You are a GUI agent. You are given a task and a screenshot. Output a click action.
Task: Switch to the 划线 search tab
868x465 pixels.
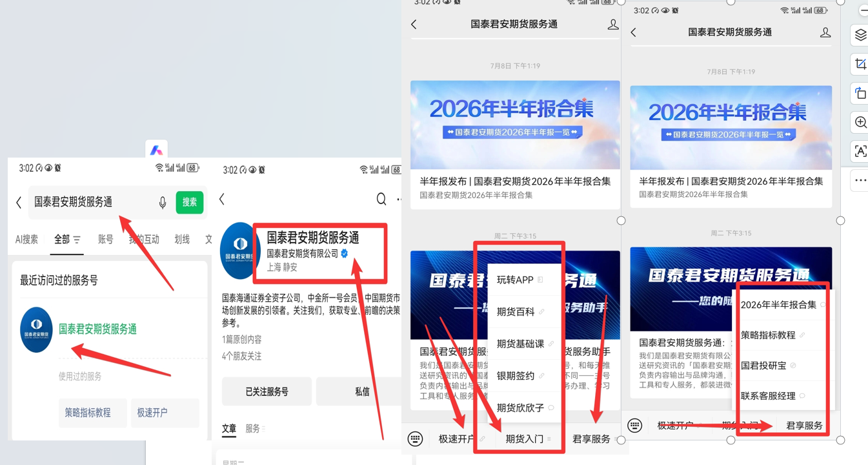[x=182, y=239]
